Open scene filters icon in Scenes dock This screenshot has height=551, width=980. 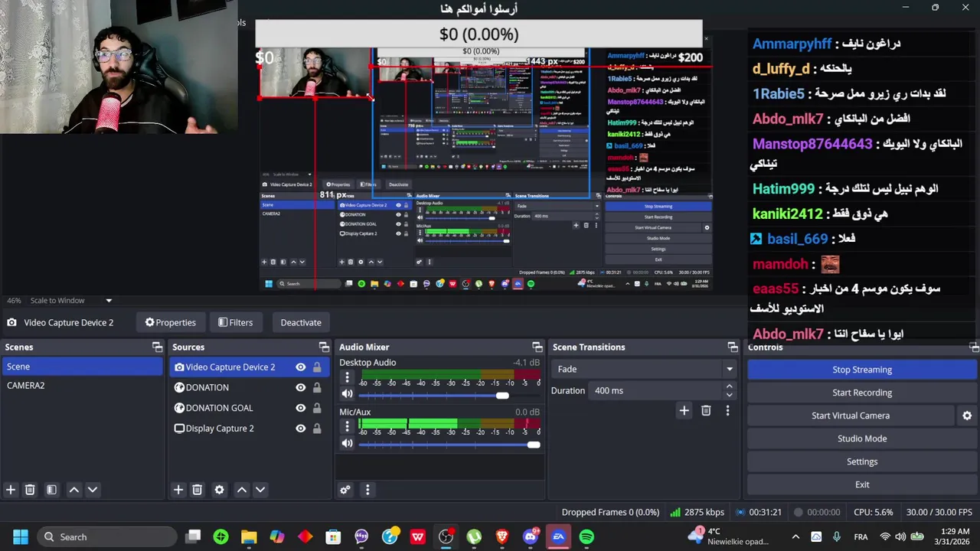tap(51, 490)
